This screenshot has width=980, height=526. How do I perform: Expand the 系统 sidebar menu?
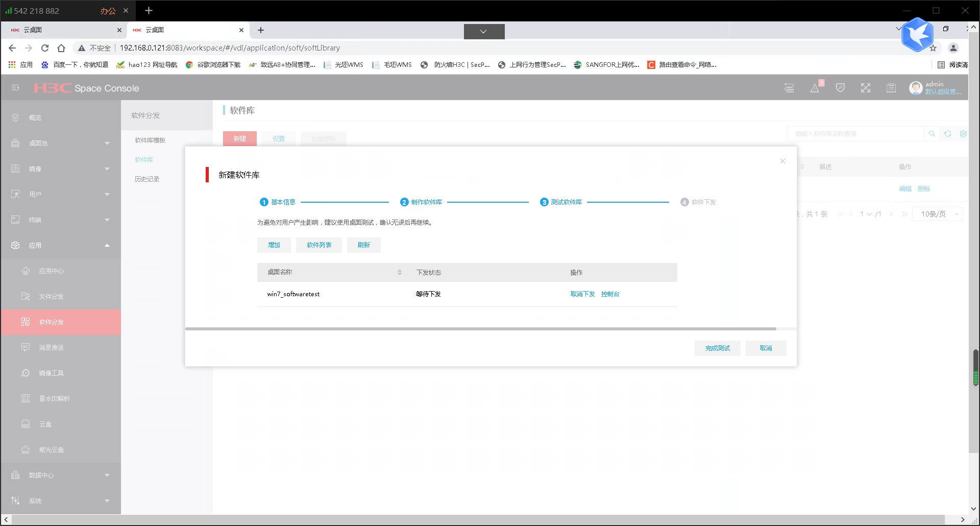tap(61, 500)
